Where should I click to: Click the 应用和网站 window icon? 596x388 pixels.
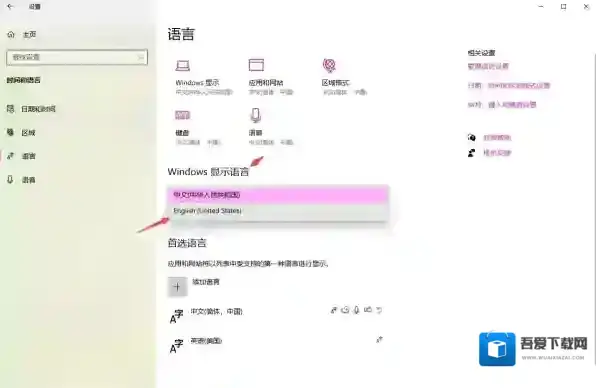(256, 65)
